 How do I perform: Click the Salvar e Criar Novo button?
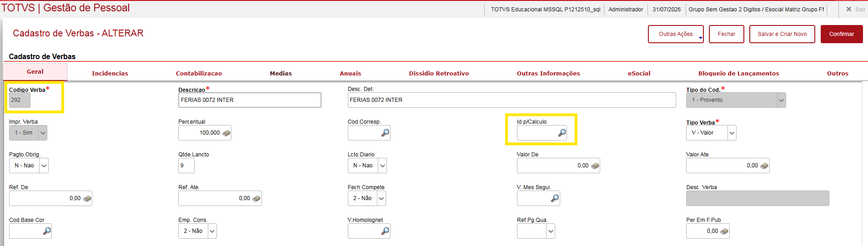[x=782, y=34]
